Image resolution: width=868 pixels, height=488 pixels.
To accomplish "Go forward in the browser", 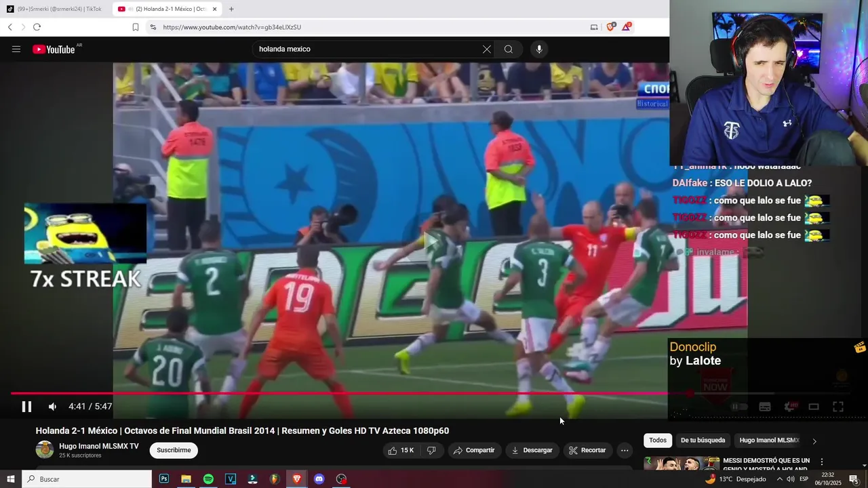I will (x=23, y=27).
